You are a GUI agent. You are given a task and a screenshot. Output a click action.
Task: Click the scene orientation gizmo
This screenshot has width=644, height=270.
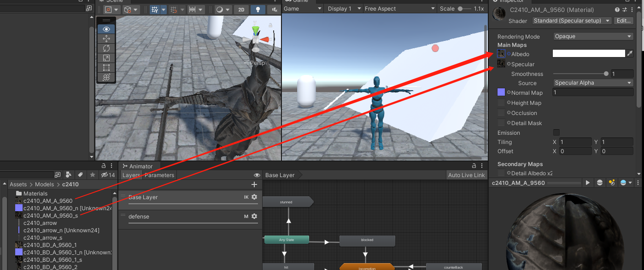(x=257, y=40)
